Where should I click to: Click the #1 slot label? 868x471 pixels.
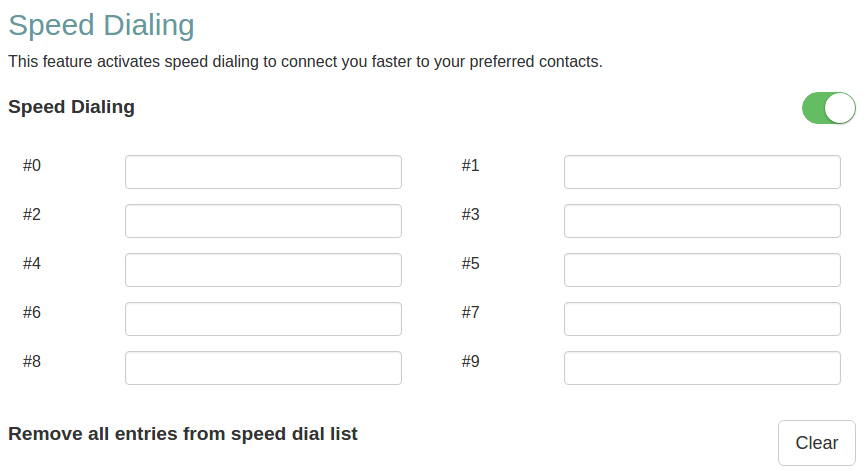pos(471,165)
